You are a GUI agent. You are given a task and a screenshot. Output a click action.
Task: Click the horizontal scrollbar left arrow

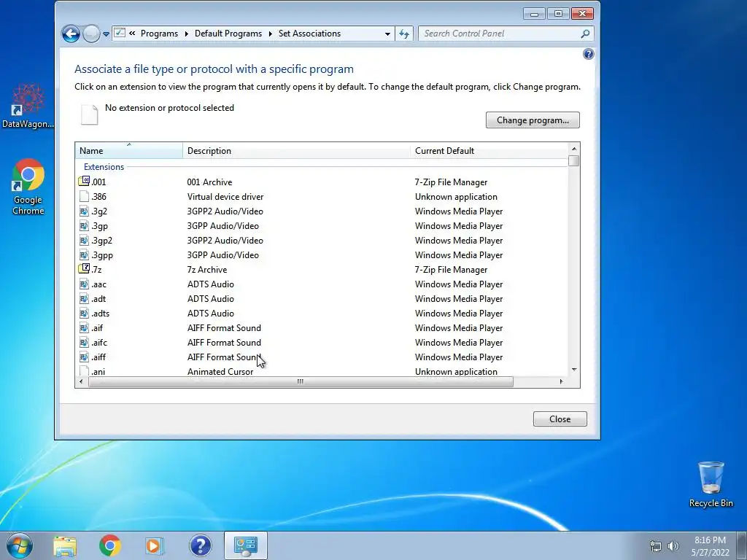(x=81, y=381)
